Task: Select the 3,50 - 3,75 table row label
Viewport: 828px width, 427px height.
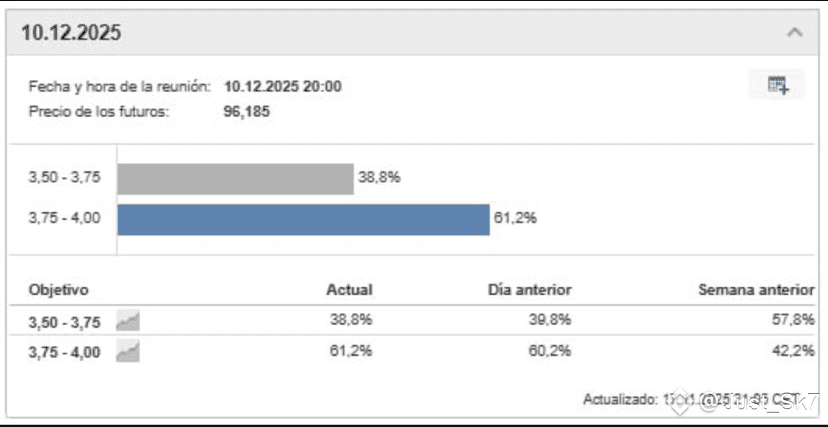Action: click(x=64, y=322)
